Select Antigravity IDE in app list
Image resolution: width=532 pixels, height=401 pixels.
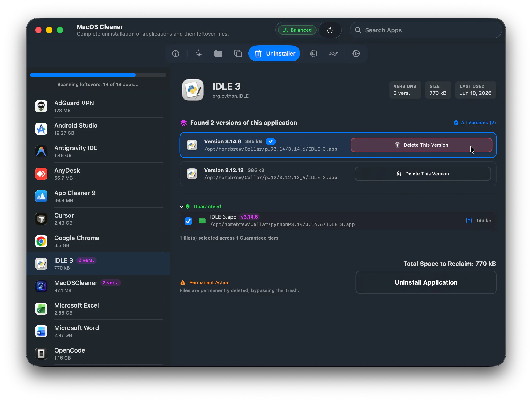99,151
